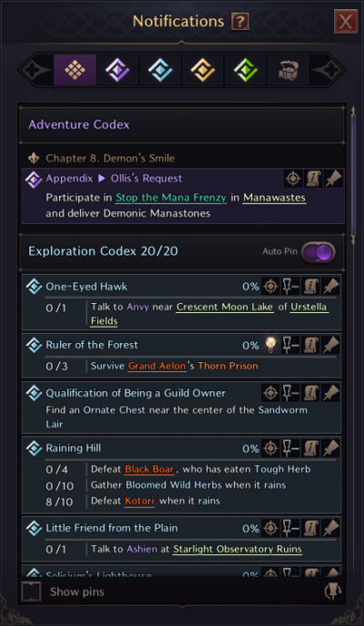Image resolution: width=364 pixels, height=626 pixels.
Task: Select the green codex filter tab
Action: 246,70
